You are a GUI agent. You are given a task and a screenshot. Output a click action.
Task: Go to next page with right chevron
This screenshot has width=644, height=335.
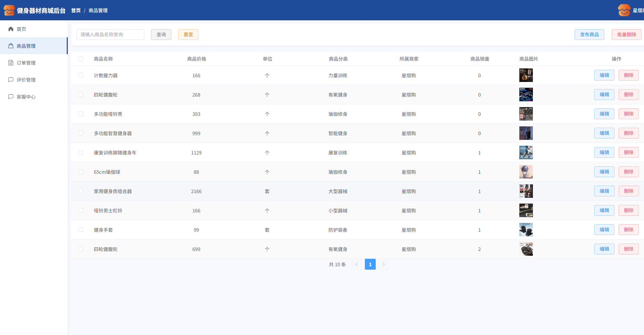384,264
